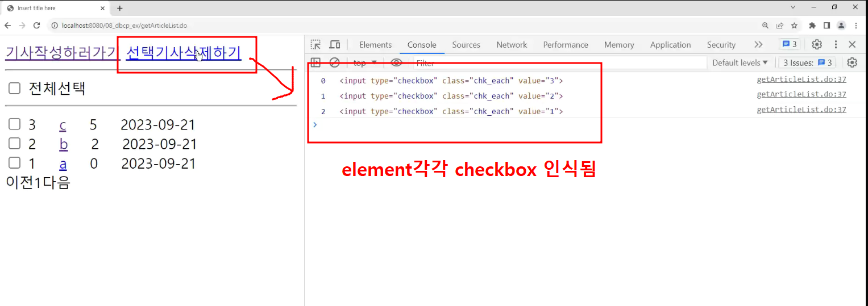Open DevTools customize three-dot menu
The width and height of the screenshot is (868, 306).
[x=836, y=44]
